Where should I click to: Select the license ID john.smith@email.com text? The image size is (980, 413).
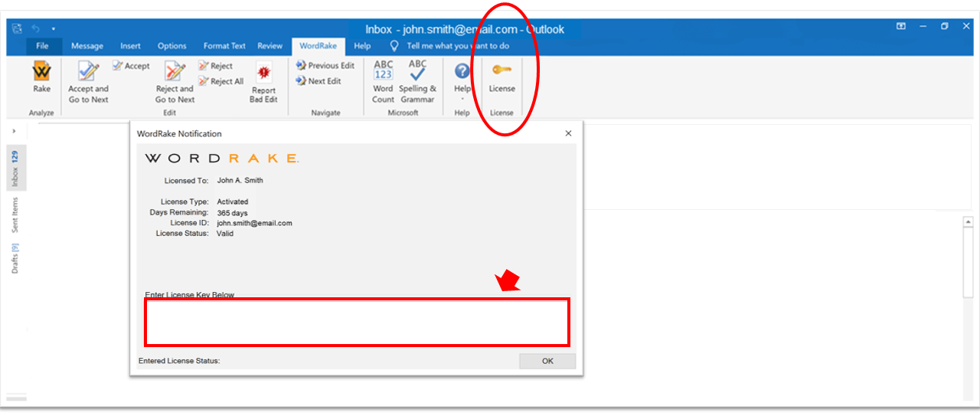(x=254, y=223)
